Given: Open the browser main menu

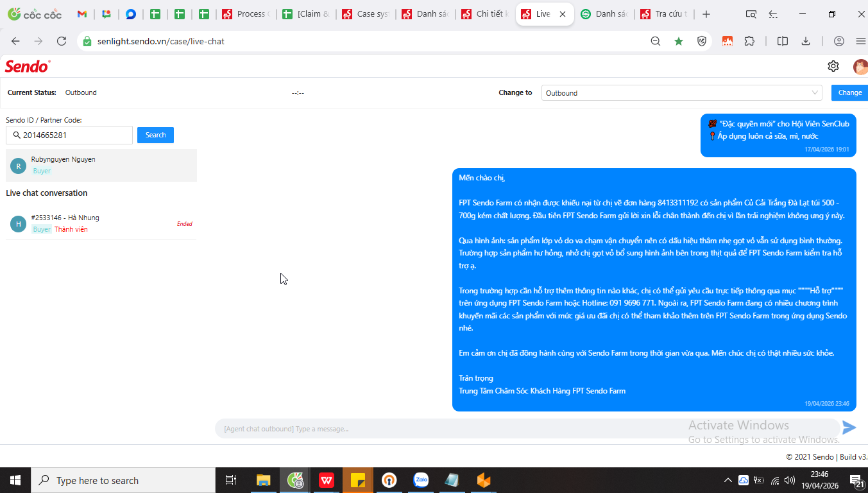Looking at the screenshot, I should click(x=861, y=41).
